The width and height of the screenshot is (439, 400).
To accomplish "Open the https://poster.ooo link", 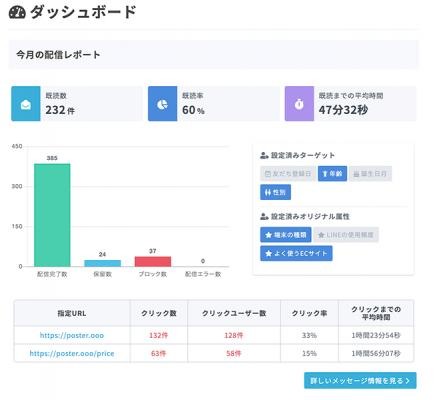I will [x=72, y=335].
